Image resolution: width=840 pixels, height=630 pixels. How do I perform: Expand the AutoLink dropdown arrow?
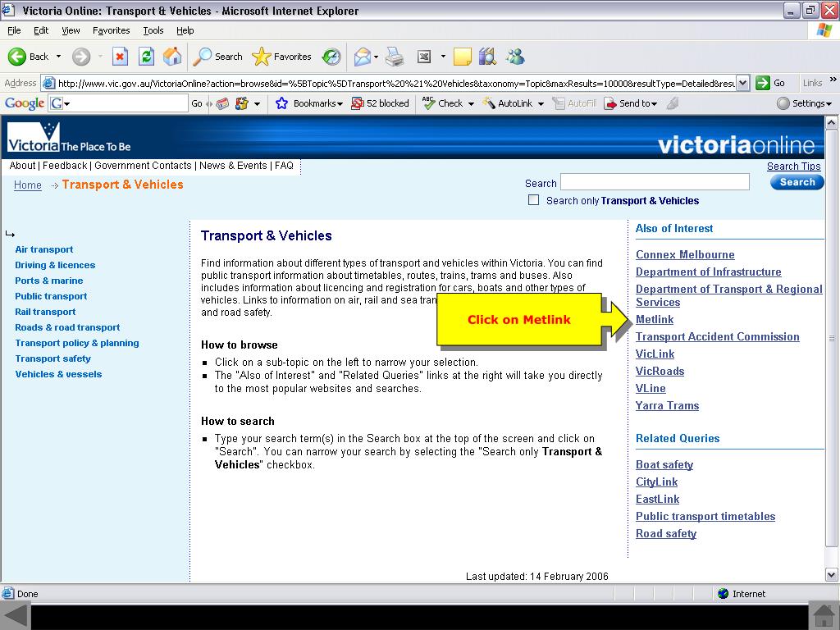click(x=541, y=104)
